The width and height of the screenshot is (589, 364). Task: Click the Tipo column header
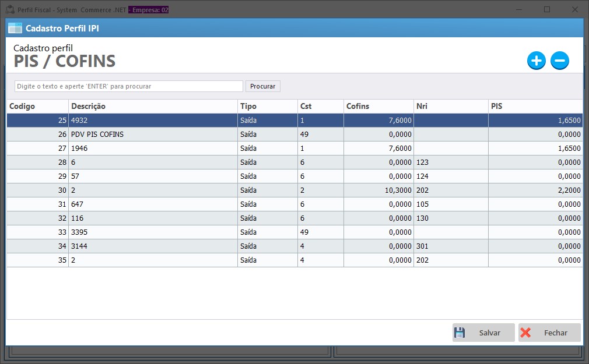click(267, 107)
